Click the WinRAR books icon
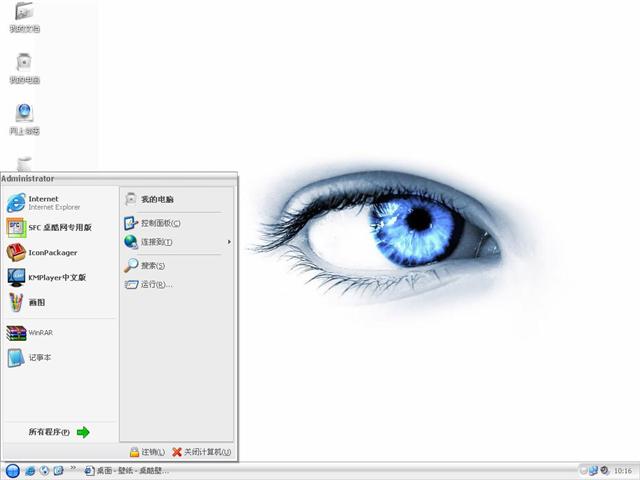The height and width of the screenshot is (480, 640). point(16,333)
